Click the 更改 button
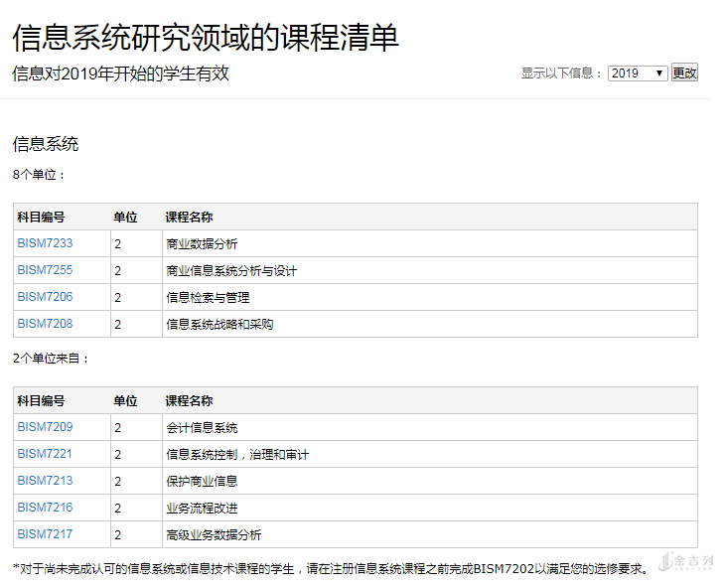 (x=684, y=73)
